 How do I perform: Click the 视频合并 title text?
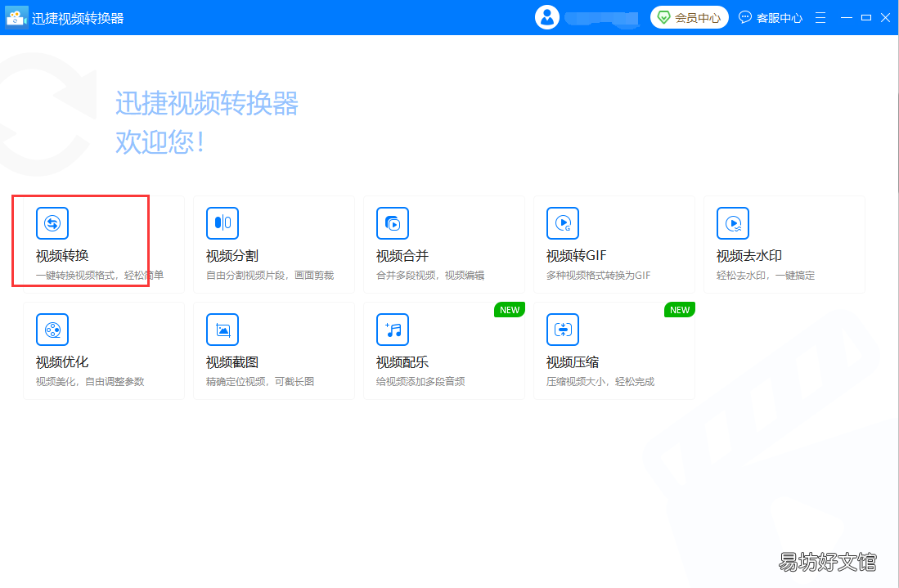[x=402, y=256]
